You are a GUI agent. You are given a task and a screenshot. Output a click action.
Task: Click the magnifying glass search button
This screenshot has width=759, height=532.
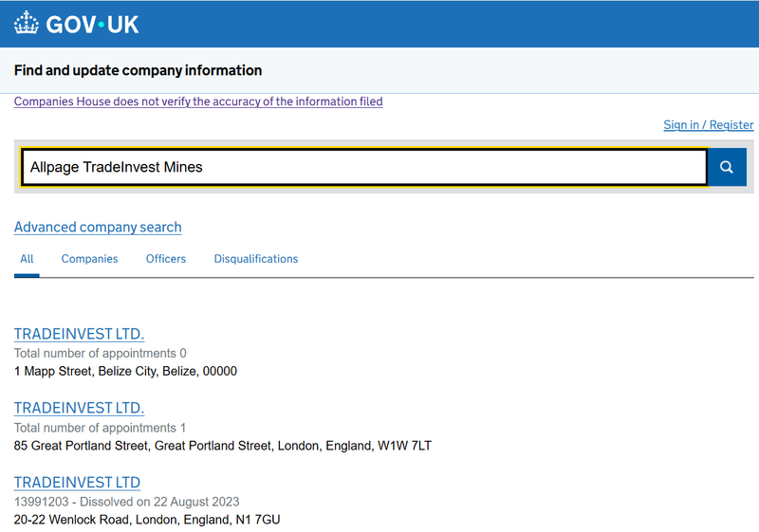point(727,167)
